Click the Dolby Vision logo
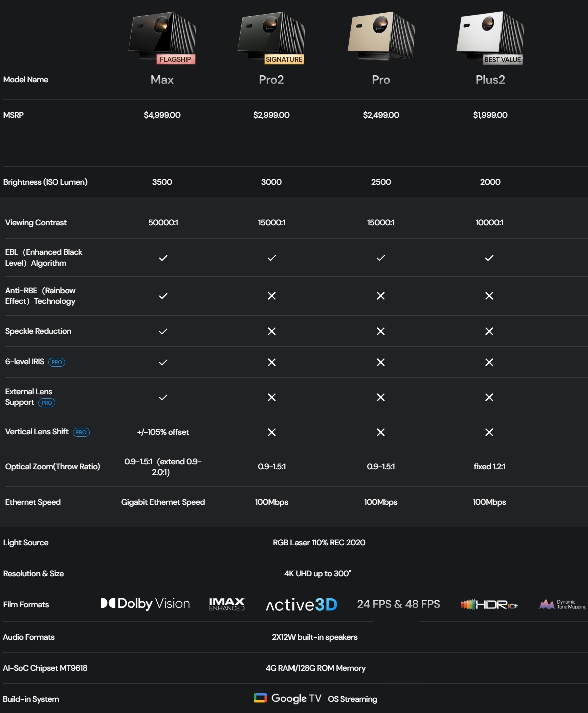This screenshot has height=713, width=588. [145, 604]
